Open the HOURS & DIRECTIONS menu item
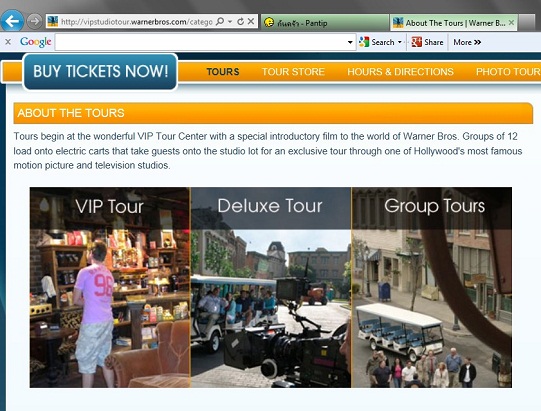 [x=400, y=72]
